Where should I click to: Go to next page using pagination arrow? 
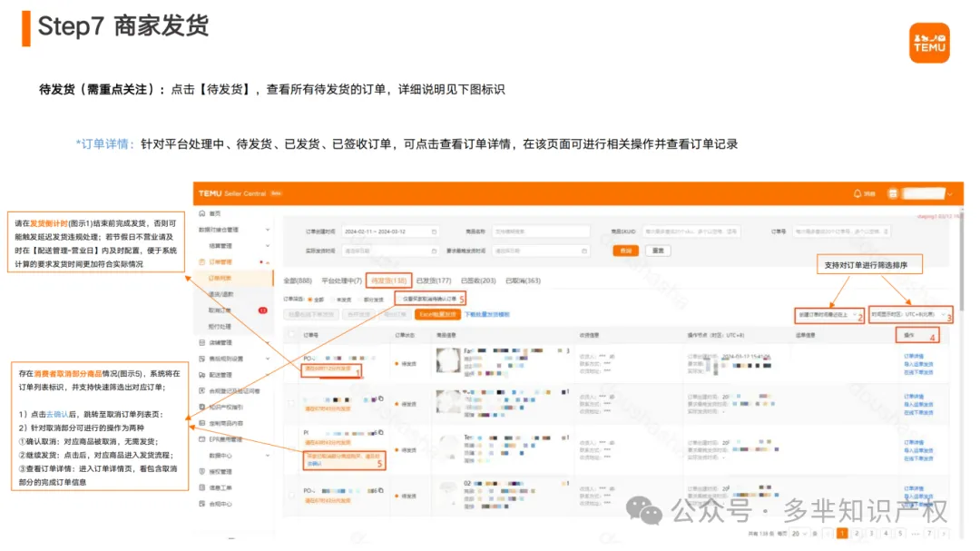[943, 534]
